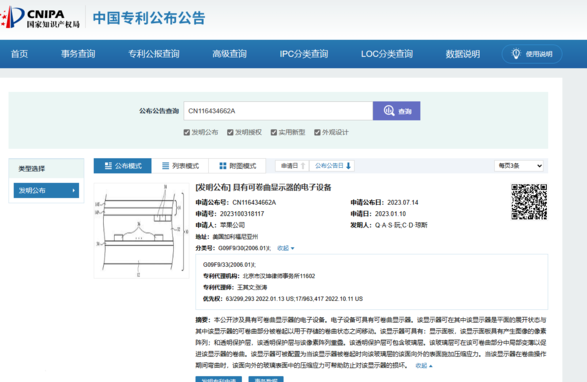
Task: Toggle the 发明公布 checkbox
Action: pyautogui.click(x=186, y=132)
